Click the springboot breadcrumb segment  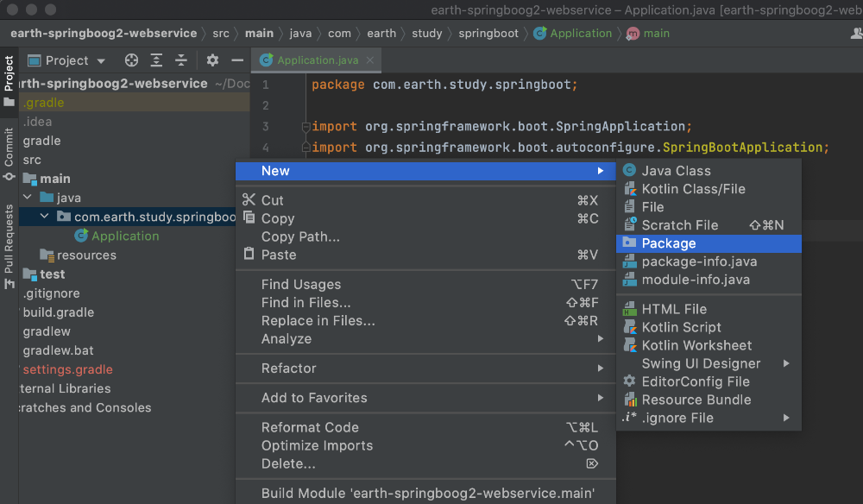click(488, 34)
